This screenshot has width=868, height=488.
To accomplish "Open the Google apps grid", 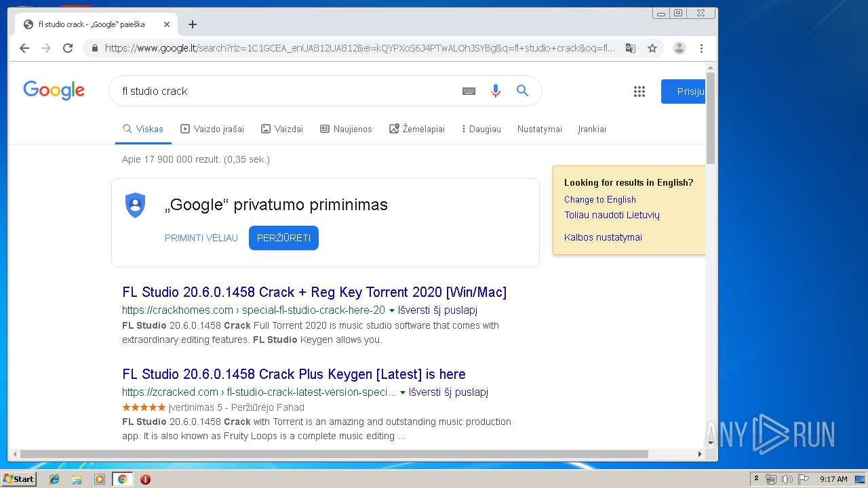I will [639, 91].
